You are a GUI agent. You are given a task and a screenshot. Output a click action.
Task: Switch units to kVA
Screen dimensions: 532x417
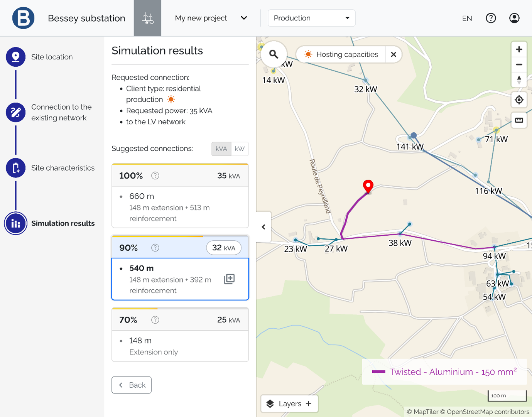coord(221,149)
